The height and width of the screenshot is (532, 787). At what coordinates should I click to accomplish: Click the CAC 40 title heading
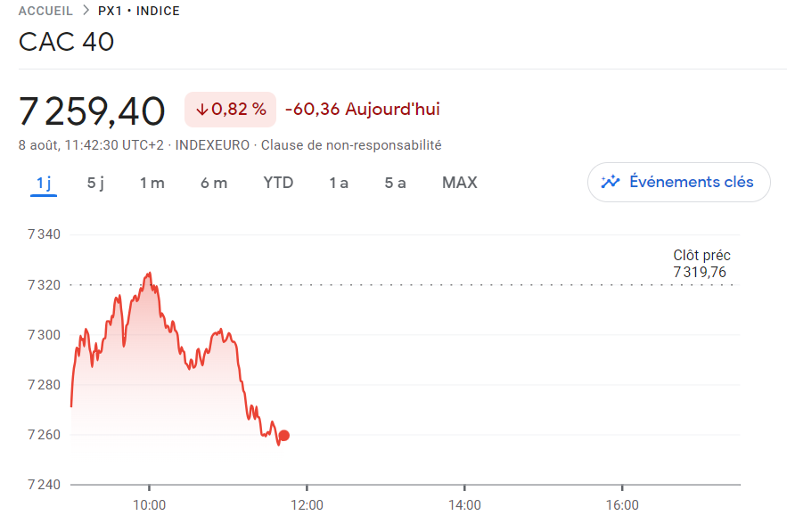67,42
